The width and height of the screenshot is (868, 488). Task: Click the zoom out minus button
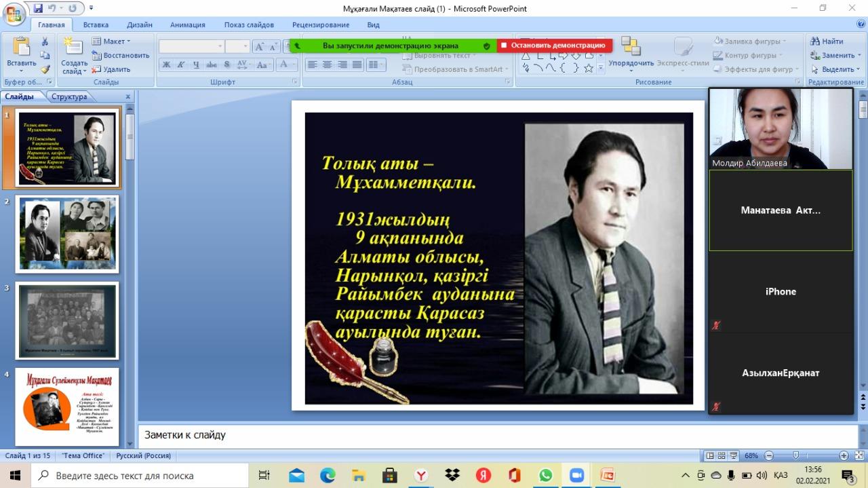pyautogui.click(x=768, y=456)
